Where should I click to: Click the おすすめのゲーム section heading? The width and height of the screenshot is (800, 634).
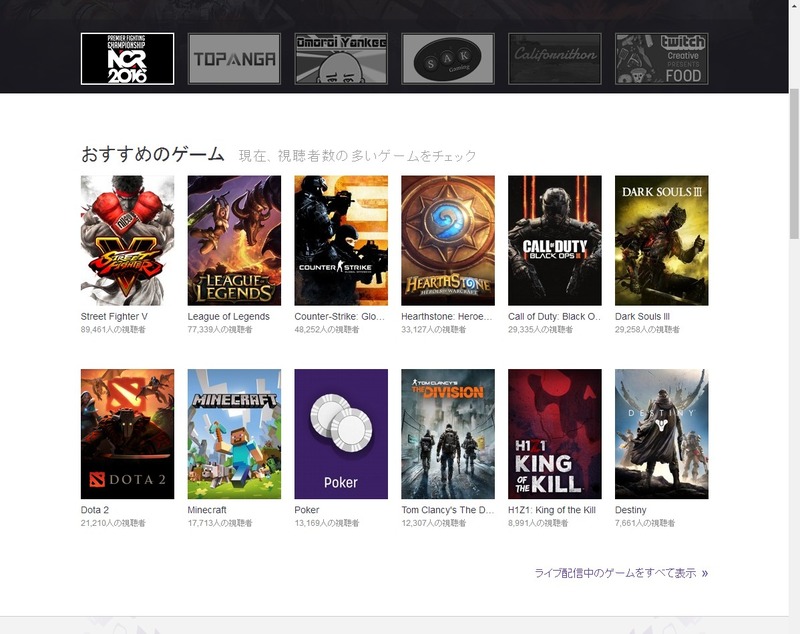click(x=153, y=154)
